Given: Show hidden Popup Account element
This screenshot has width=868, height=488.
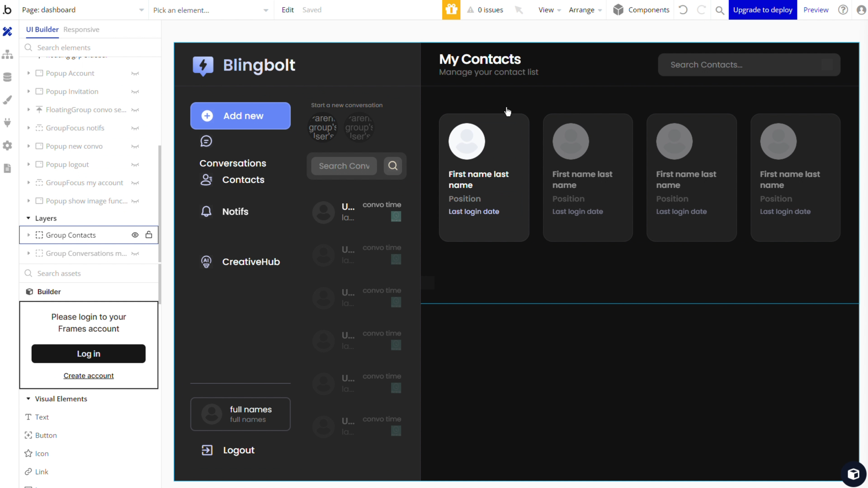Looking at the screenshot, I should (135, 74).
